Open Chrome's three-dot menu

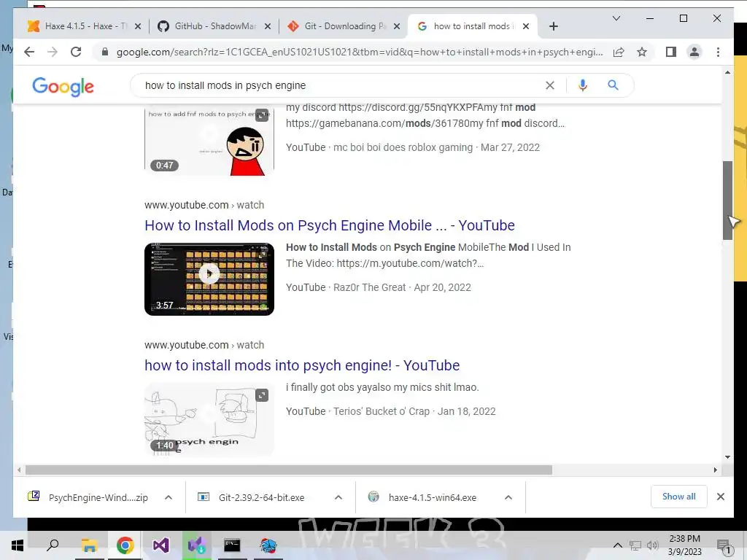(x=718, y=52)
